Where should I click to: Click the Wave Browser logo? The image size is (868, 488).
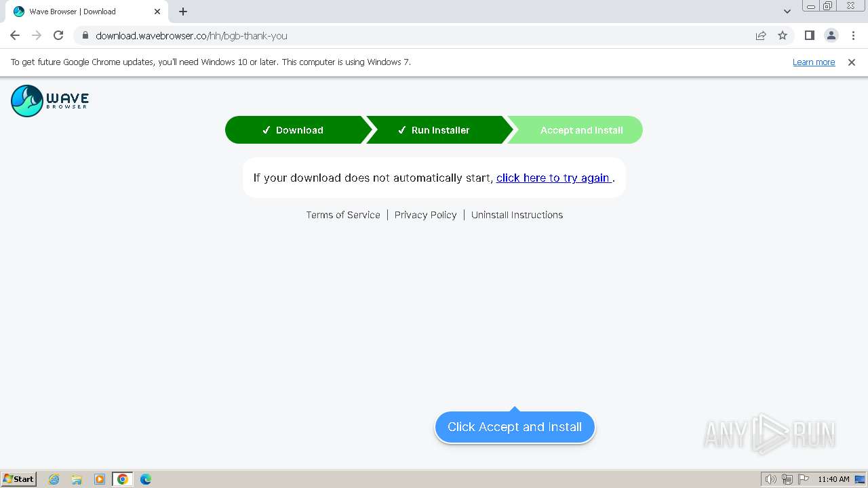pos(50,101)
